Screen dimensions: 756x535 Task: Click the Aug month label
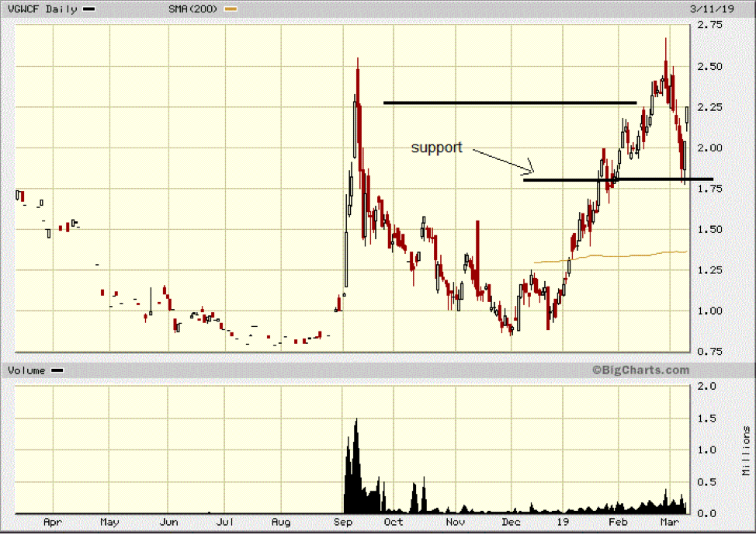[x=281, y=523]
